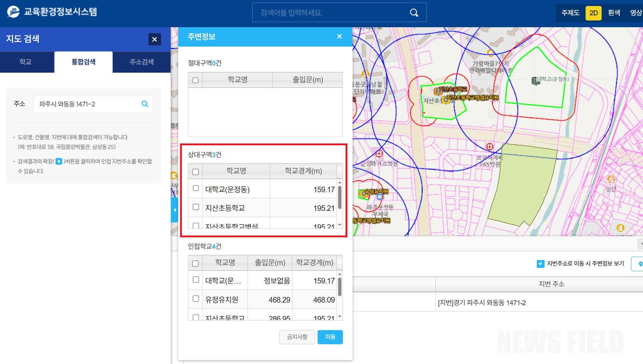Image resolution: width=643 pixels, height=364 pixels.
Task: Click the red hospital cross map icon
Action: tap(490, 147)
